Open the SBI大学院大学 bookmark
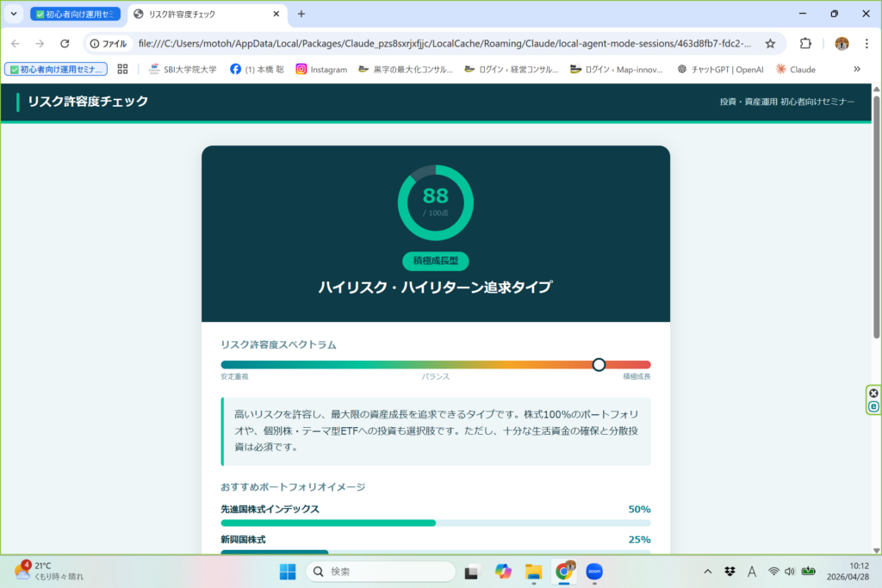The image size is (882, 588). (x=183, y=69)
